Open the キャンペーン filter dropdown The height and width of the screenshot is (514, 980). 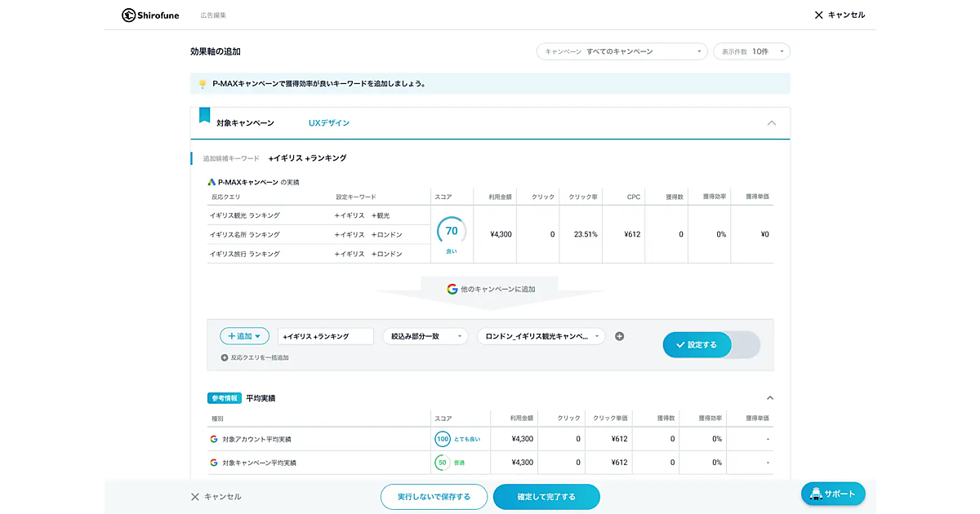pos(621,51)
